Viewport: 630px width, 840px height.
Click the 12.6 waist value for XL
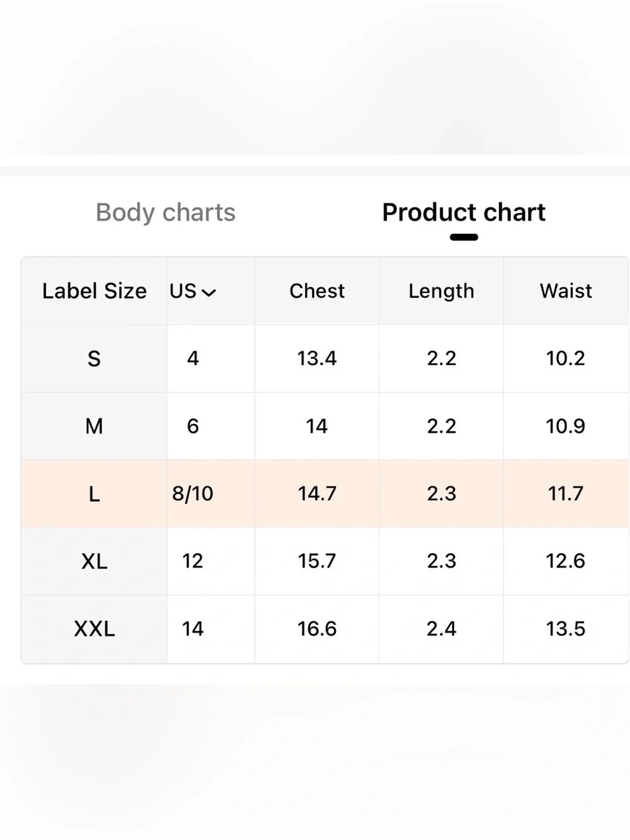tap(566, 561)
